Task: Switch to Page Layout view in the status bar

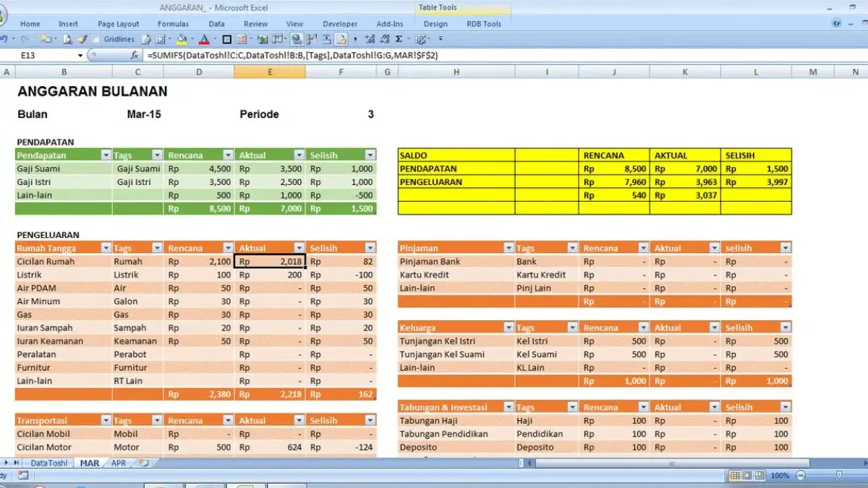Action: [x=747, y=475]
